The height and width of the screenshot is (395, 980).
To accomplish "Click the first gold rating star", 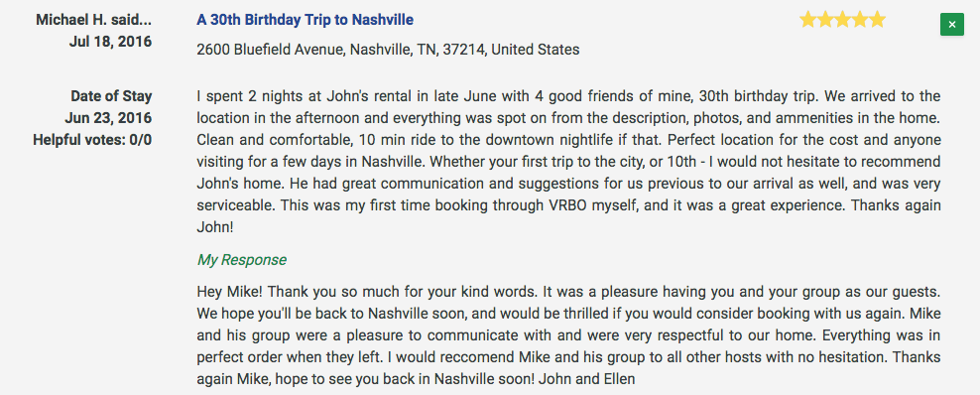I will click(808, 20).
